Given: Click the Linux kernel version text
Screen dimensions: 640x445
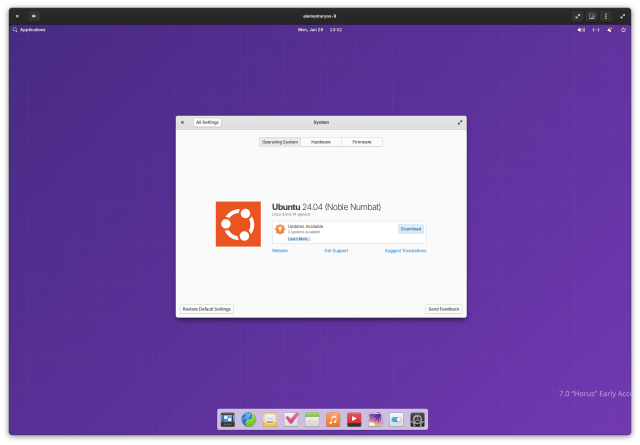Looking at the screenshot, I should (x=291, y=214).
